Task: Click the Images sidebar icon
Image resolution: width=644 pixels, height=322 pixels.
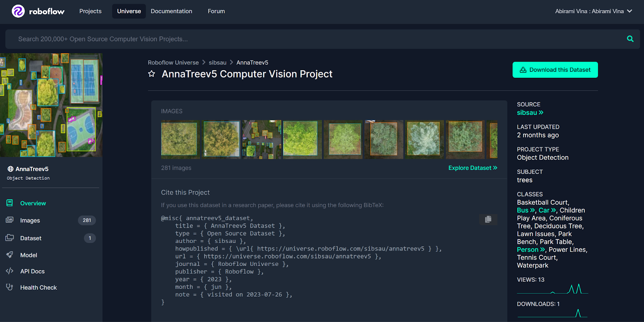Action: pos(10,220)
